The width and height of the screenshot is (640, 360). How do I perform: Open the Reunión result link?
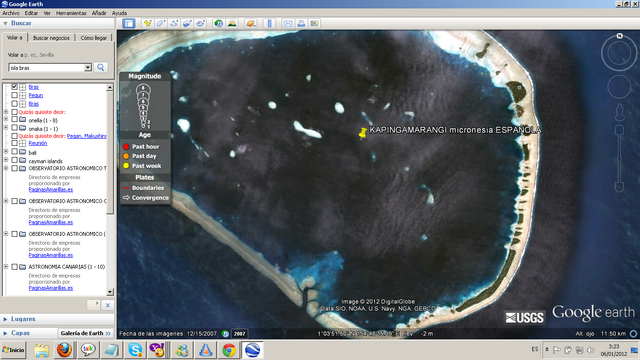tap(38, 143)
